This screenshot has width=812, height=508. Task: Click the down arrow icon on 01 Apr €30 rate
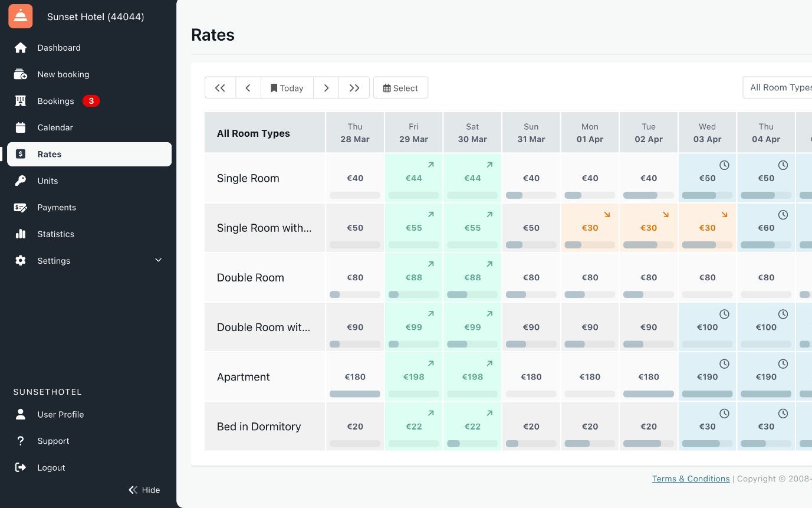607,215
